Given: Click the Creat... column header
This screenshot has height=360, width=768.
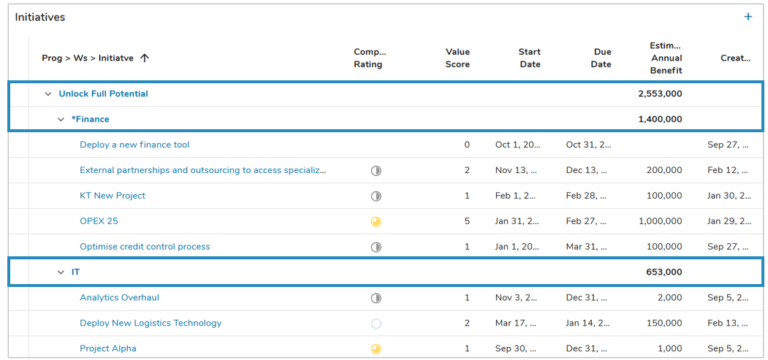Looking at the screenshot, I should point(736,58).
